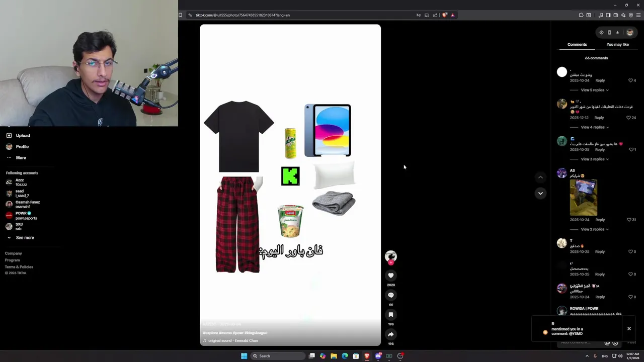
Task: Show hidden system tray icons
Action: 587,356
